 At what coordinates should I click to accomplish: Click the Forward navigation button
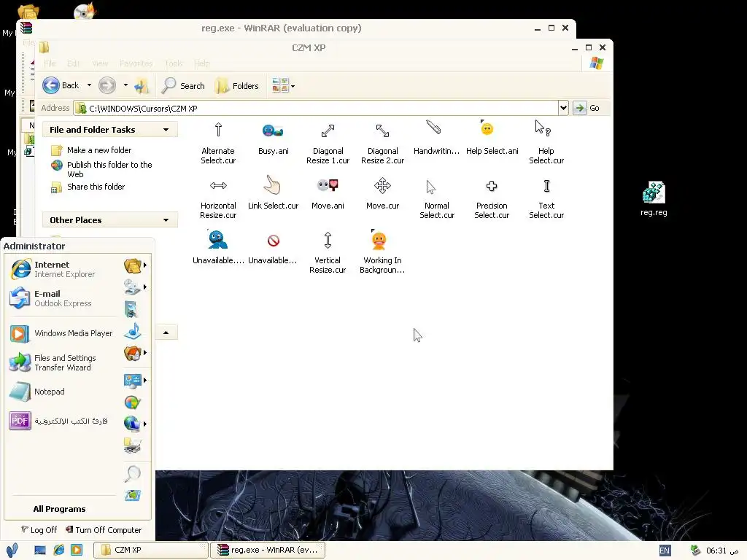pos(107,86)
